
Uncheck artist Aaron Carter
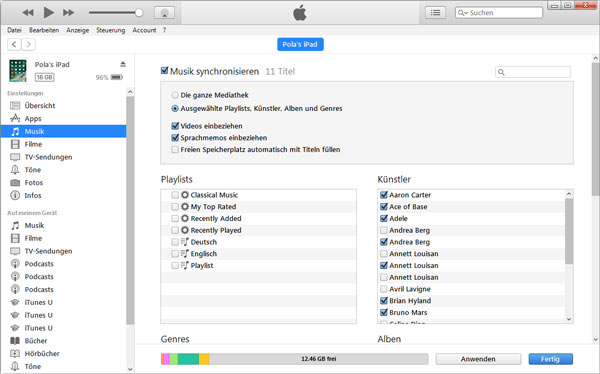384,195
